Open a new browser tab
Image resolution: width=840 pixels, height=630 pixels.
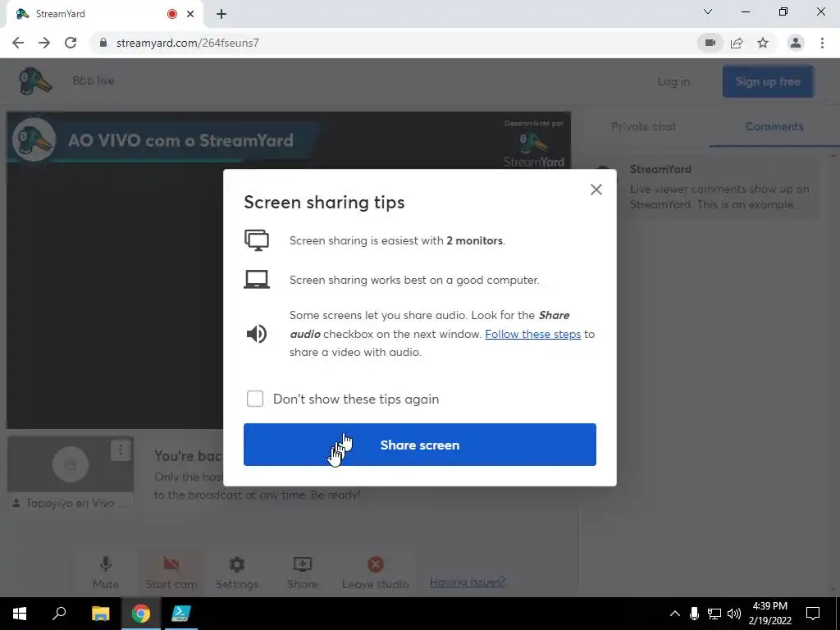click(221, 14)
